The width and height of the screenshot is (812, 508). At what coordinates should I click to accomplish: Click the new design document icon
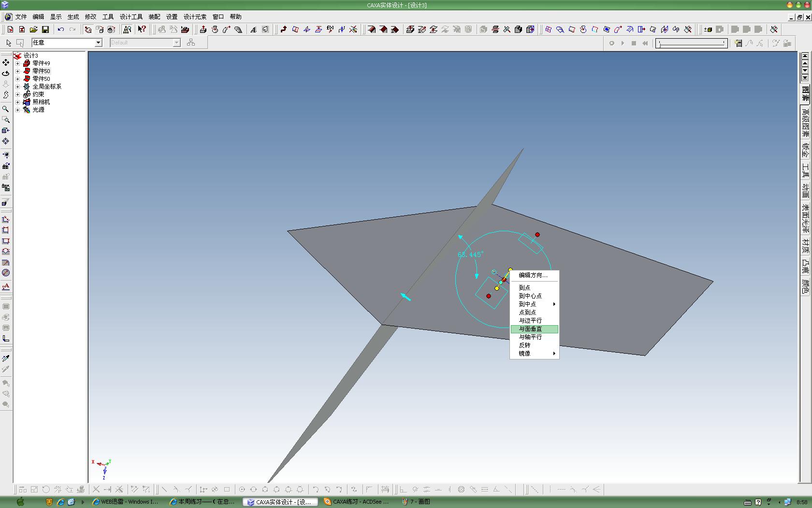coord(11,30)
